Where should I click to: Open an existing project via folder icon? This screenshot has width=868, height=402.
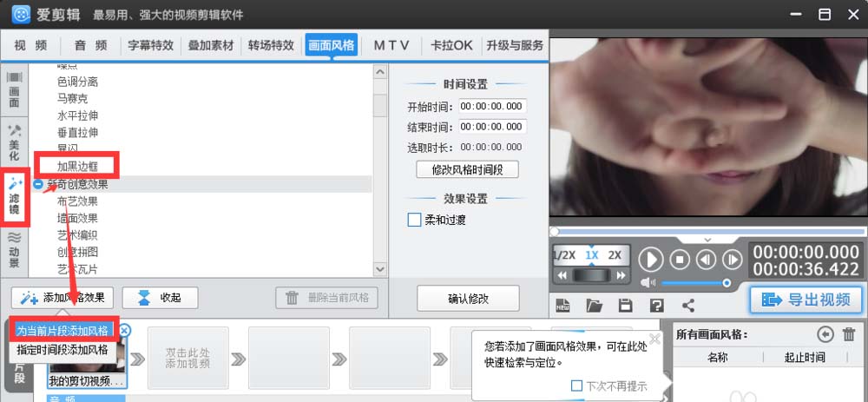click(x=594, y=305)
